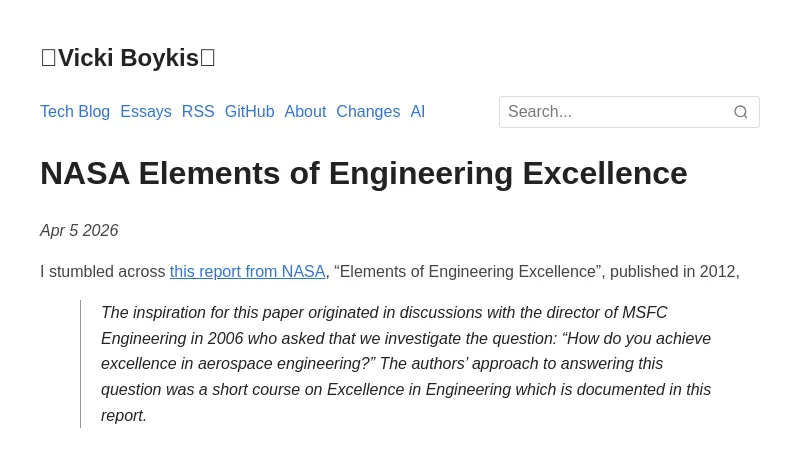The height and width of the screenshot is (450, 800).
Task: Click the emoji glyph after Vicki Boykis
Action: 208,58
